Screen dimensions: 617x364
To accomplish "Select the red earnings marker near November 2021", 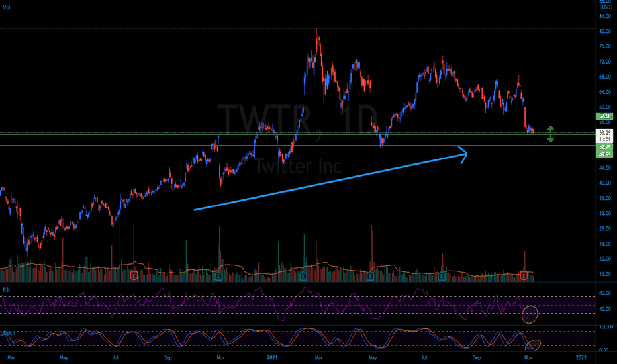I will click(x=524, y=276).
